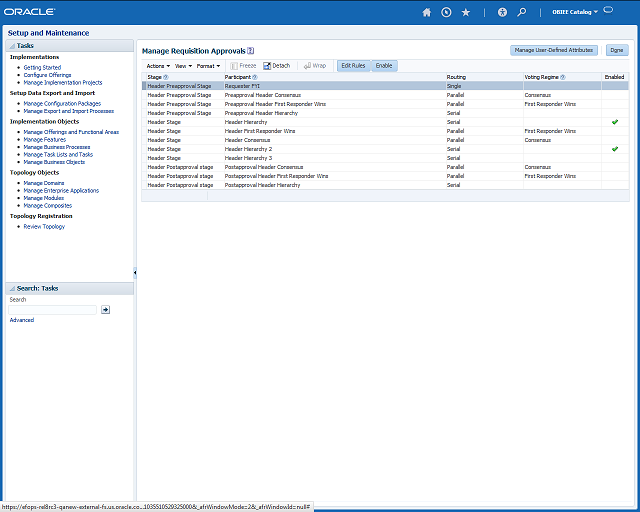Select Postapproval Header Hierarchy row
The height and width of the screenshot is (512, 640).
[385, 185]
